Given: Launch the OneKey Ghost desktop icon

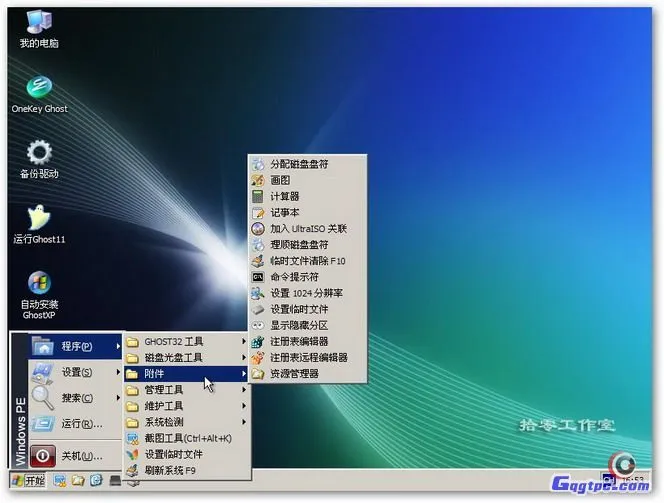Looking at the screenshot, I should click(39, 94).
